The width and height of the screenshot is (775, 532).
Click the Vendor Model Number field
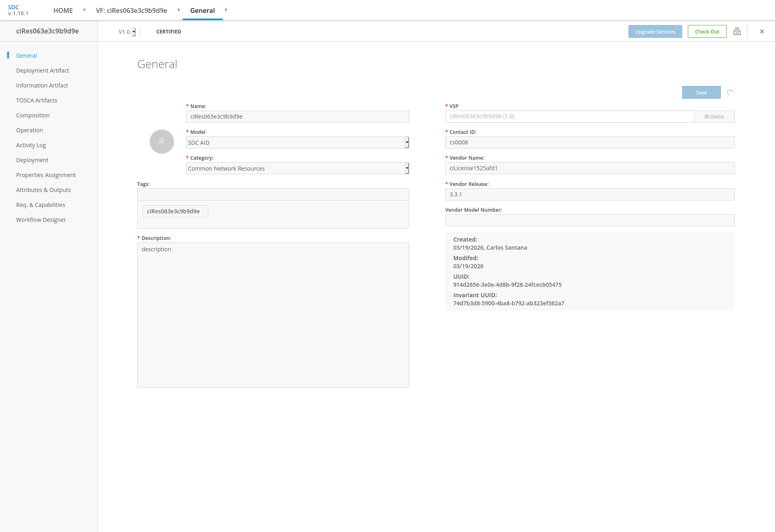coord(589,220)
